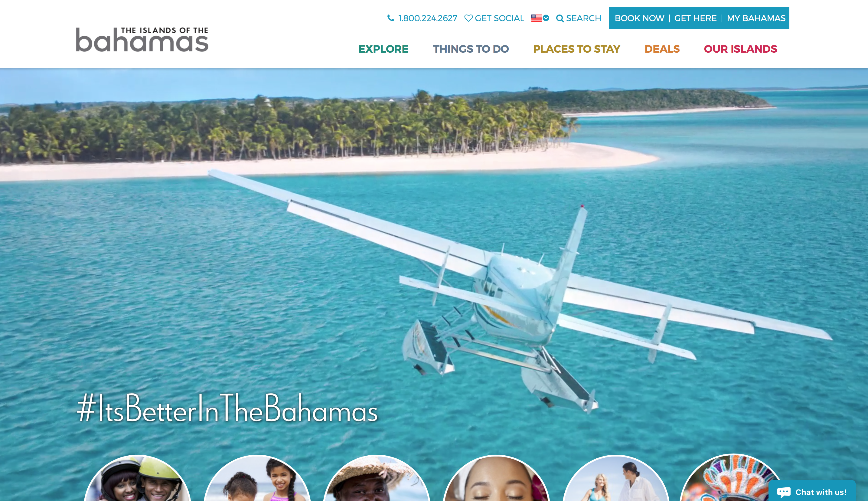
Task: Open the Explore menu
Action: 383,49
